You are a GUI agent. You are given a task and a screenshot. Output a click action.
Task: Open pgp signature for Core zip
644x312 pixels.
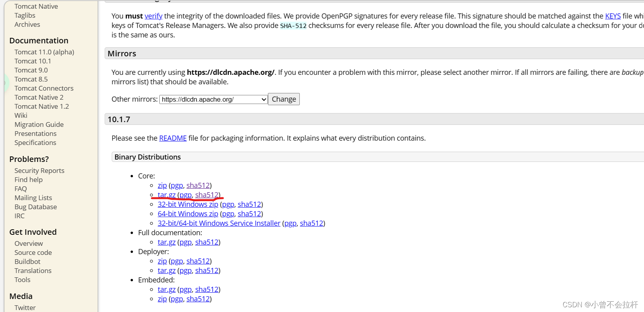(x=177, y=186)
